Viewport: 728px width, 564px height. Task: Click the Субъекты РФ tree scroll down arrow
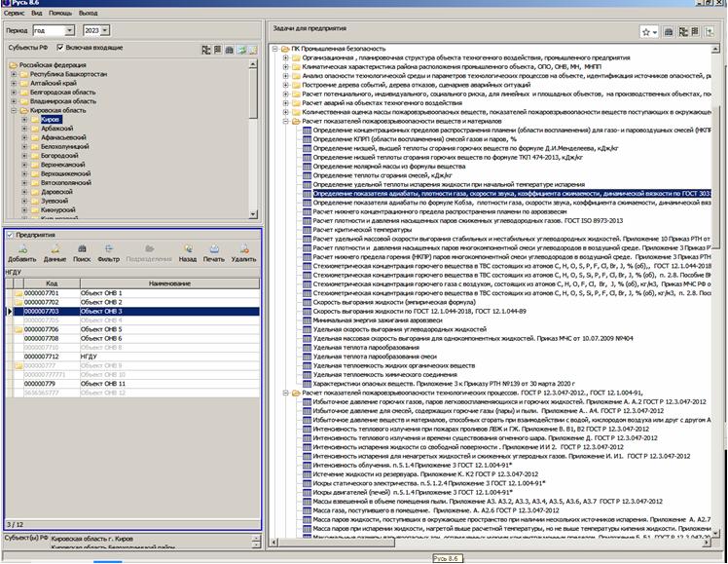(253, 214)
